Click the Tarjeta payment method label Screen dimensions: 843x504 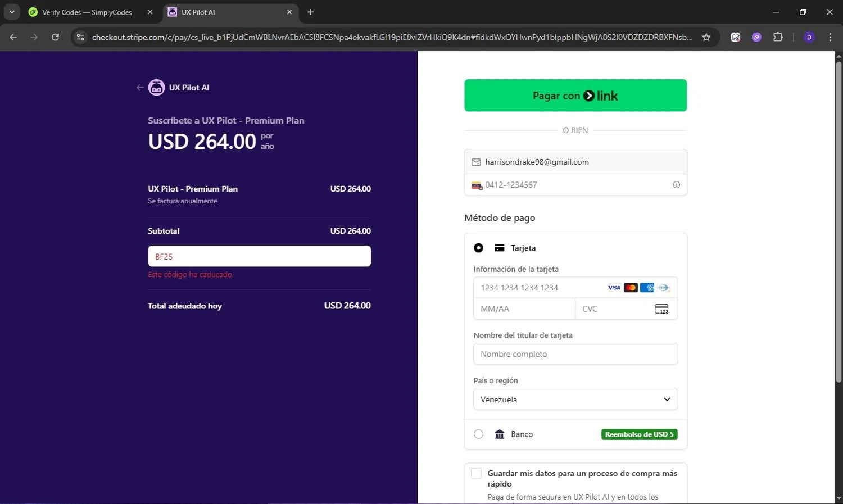point(523,248)
